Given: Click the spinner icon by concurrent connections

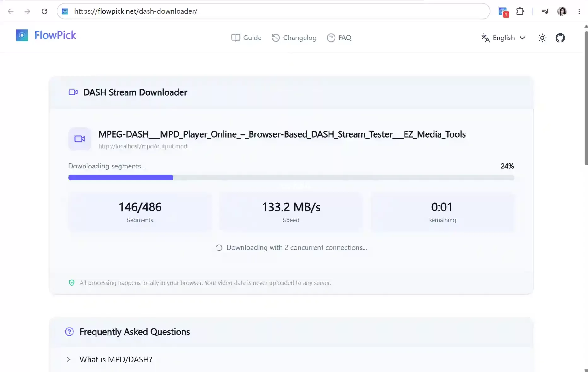Looking at the screenshot, I should [x=219, y=248].
